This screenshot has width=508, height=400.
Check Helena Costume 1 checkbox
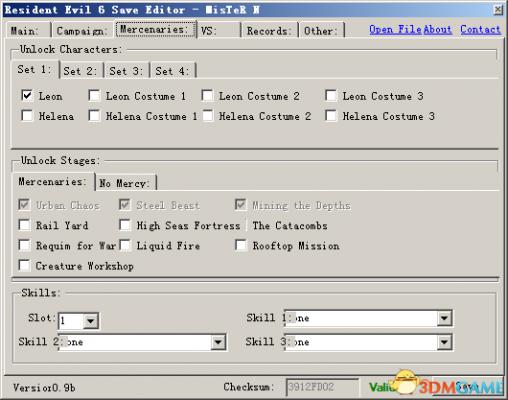click(x=94, y=116)
